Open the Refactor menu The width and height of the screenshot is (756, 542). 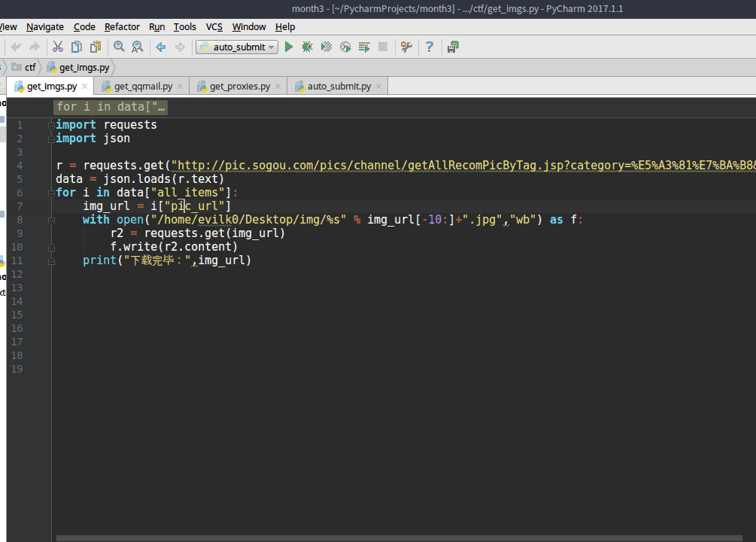(x=122, y=27)
